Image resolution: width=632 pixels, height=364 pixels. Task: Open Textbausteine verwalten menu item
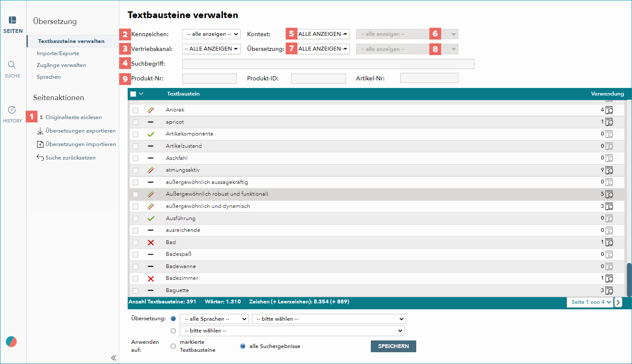pos(71,41)
